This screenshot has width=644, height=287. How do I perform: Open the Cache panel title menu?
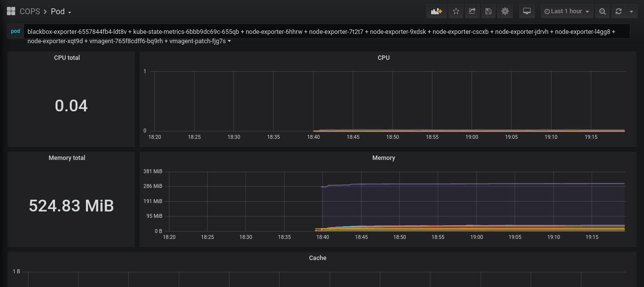(318, 258)
